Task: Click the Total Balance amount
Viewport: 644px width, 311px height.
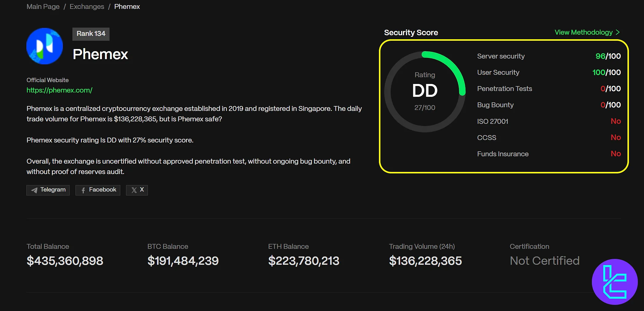Action: [65, 261]
